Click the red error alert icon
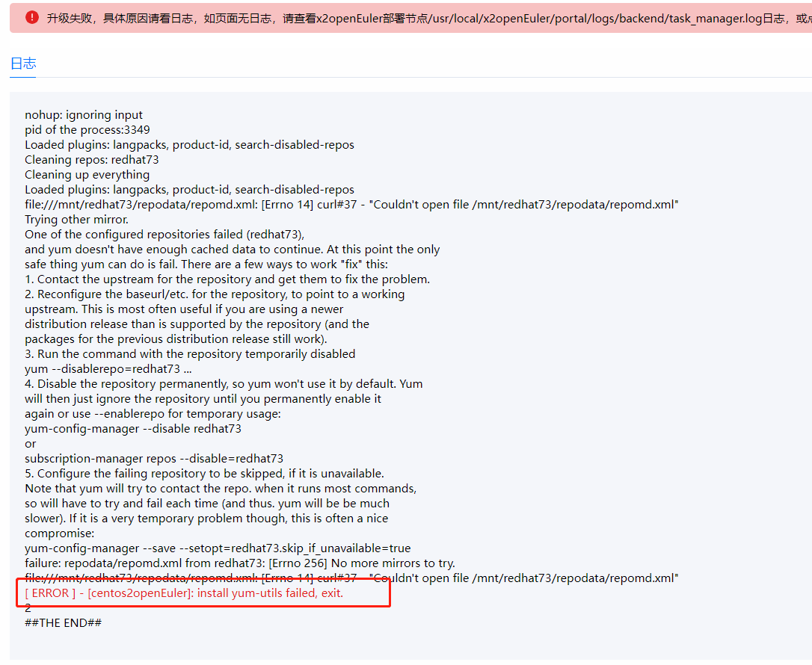Viewport: 812px width, 665px height. point(32,18)
